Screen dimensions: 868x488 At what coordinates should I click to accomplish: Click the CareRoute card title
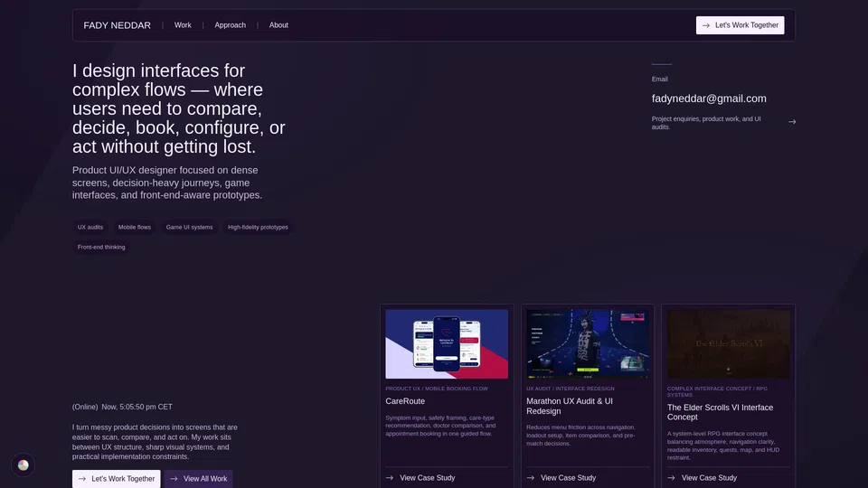[405, 401]
